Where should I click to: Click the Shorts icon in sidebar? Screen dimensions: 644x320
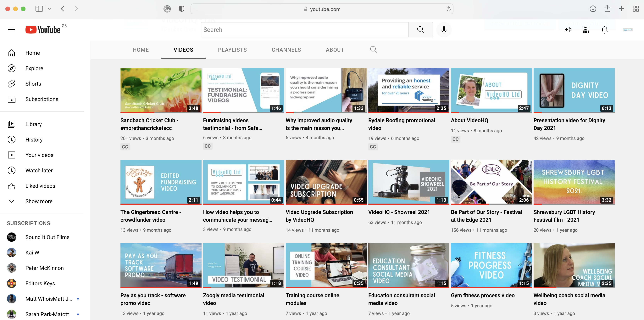point(12,84)
